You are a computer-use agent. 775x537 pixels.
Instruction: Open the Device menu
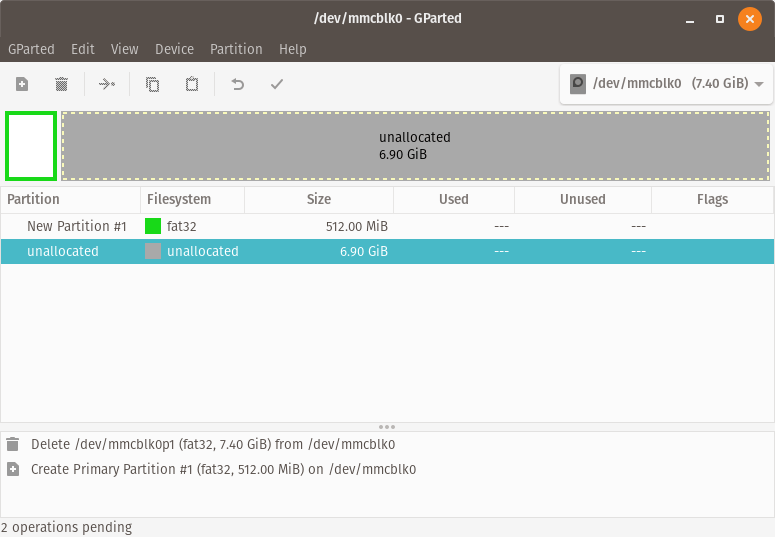(174, 49)
